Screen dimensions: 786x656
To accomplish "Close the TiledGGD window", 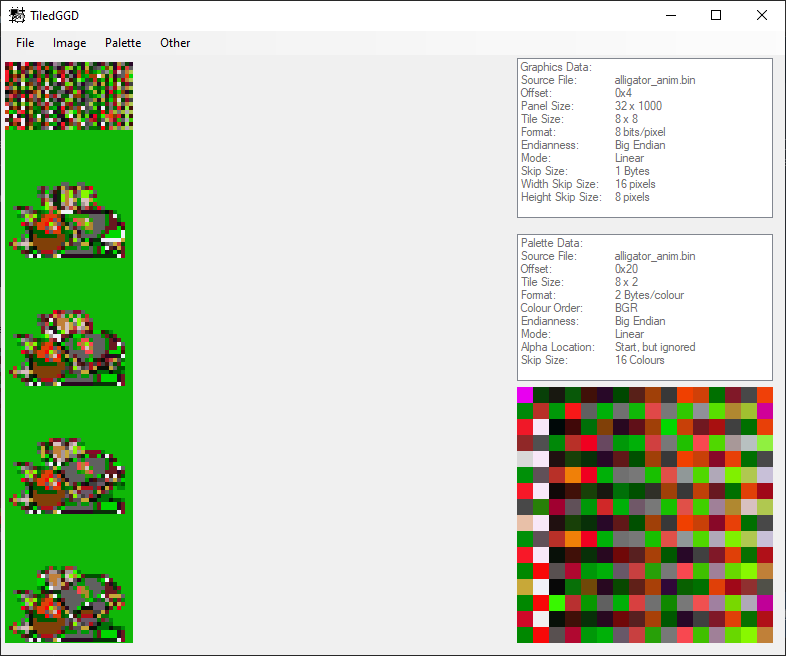I will click(761, 16).
